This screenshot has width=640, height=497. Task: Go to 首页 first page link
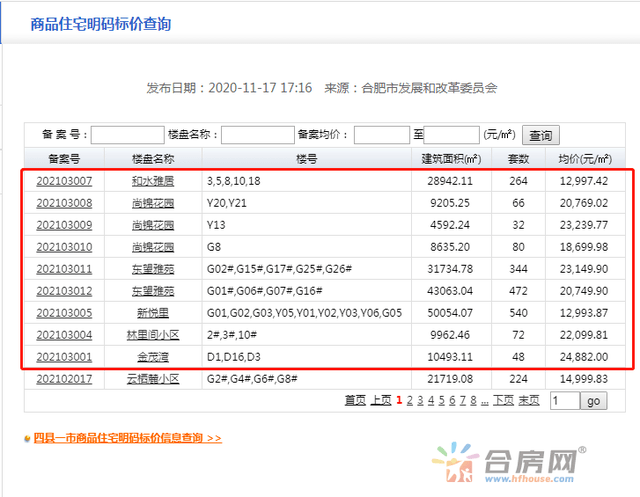(x=355, y=401)
